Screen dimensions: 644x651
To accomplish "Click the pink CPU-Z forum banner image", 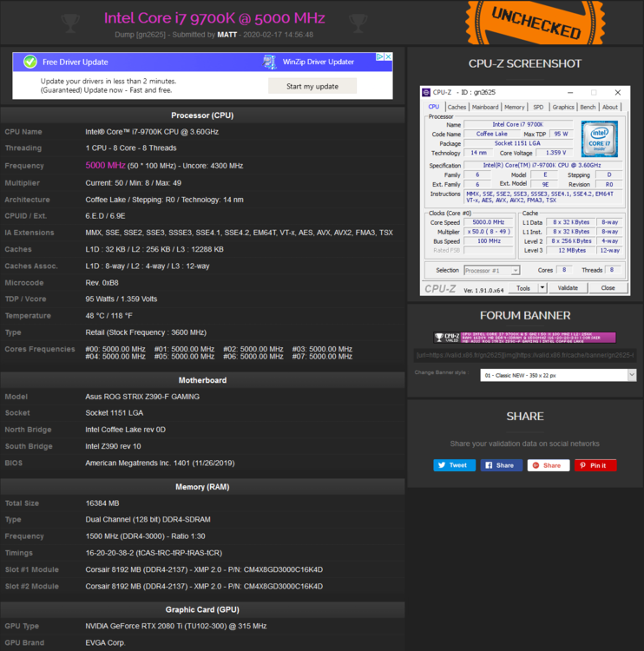I will pyautogui.click(x=525, y=337).
